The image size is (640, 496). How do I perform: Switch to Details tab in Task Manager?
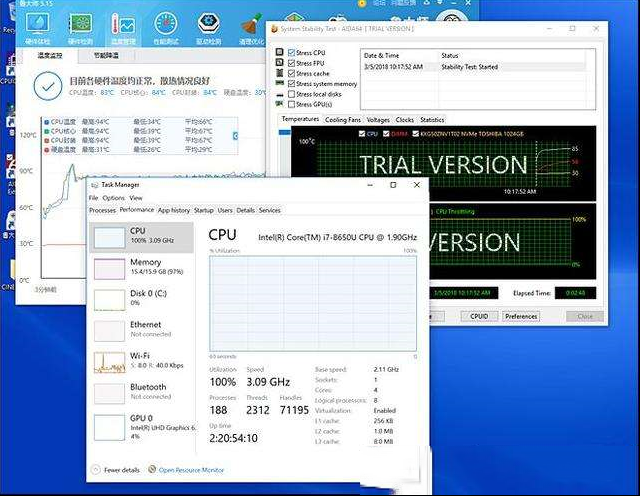(x=245, y=210)
